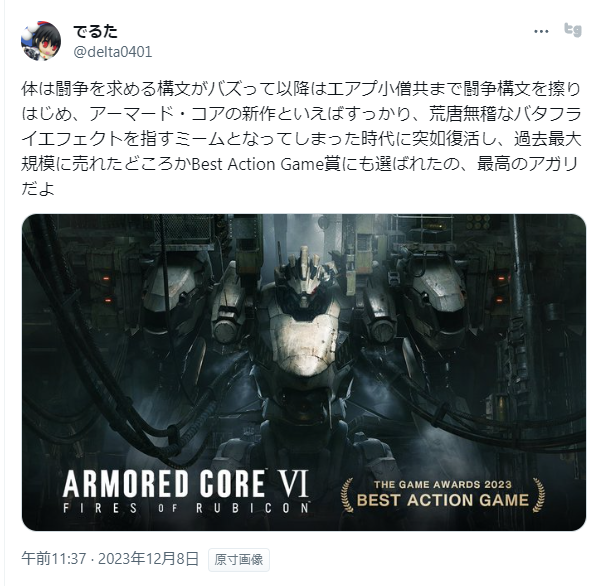
Task: Open the @delta0401 handle link
Action: (113, 52)
